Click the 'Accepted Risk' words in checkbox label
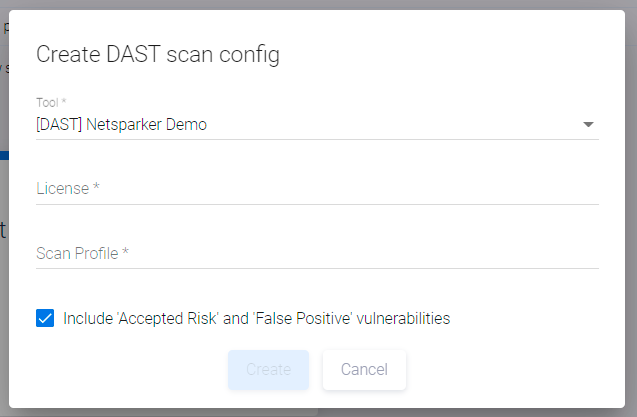637x417 pixels. click(157, 319)
